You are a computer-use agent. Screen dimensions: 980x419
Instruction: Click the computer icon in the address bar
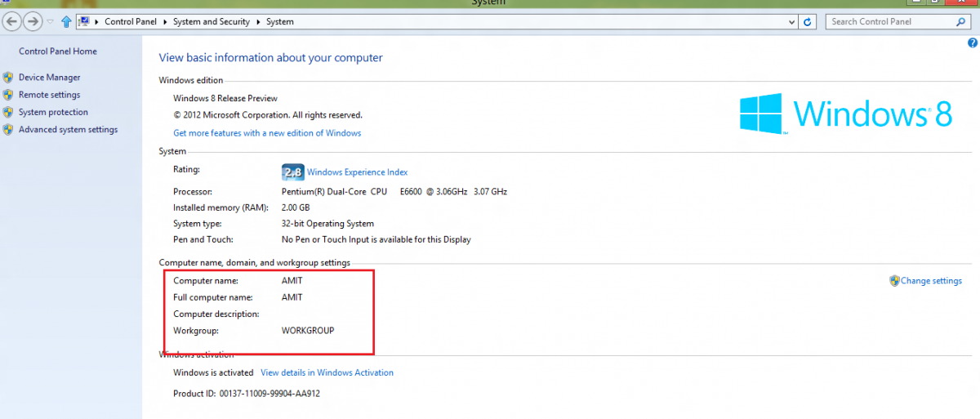click(x=83, y=22)
